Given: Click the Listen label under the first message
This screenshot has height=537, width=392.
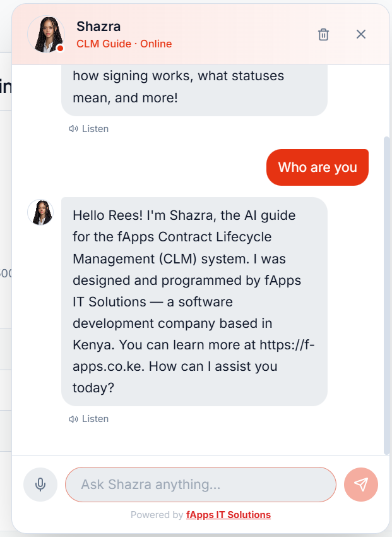Looking at the screenshot, I should pyautogui.click(x=95, y=128).
